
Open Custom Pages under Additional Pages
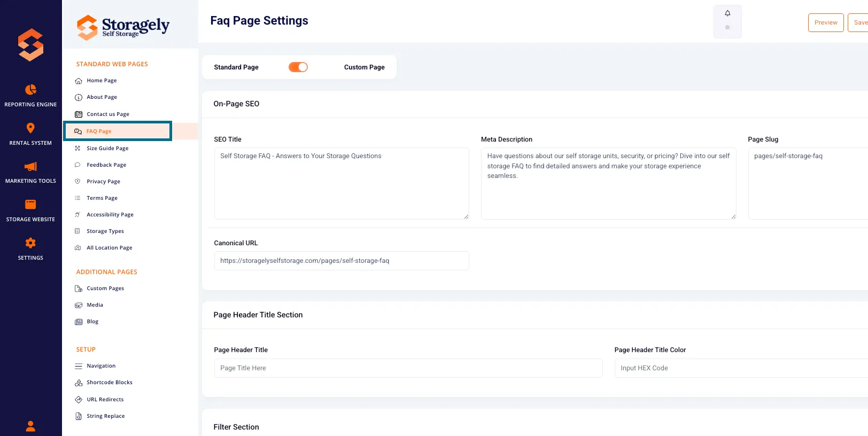[x=105, y=289]
